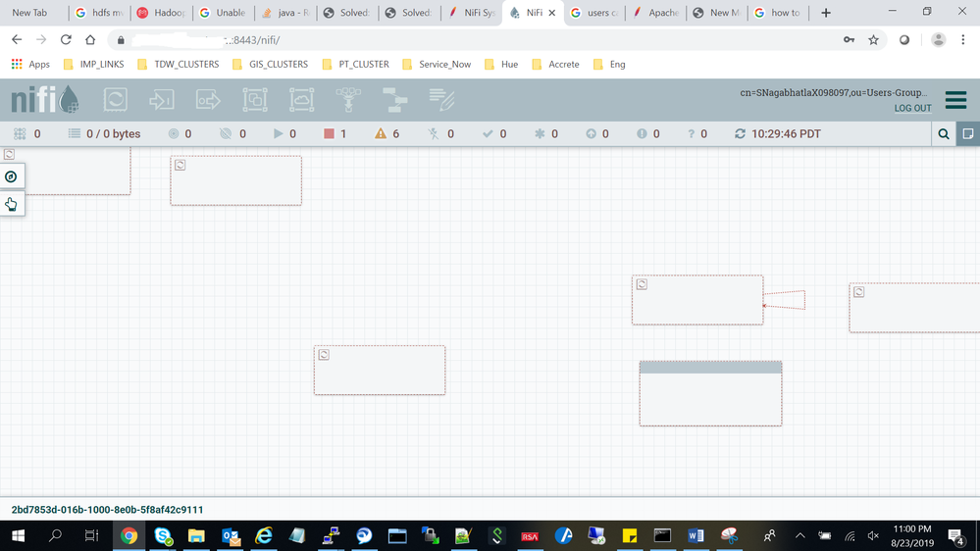
Task: Reload the page with the browser refresh button
Action: coord(66,40)
